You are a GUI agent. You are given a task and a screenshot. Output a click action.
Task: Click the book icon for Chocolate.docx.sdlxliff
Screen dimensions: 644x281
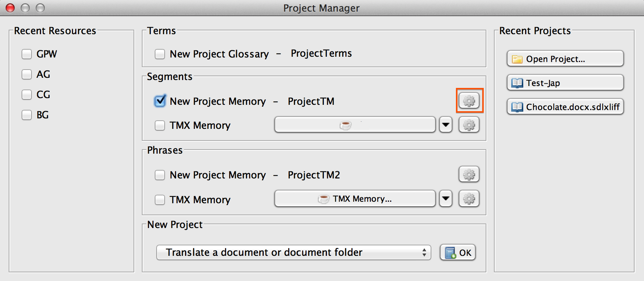click(517, 107)
